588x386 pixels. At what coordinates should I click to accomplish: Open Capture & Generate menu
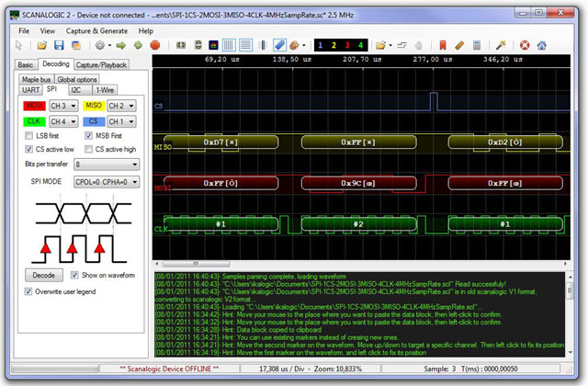[96, 30]
